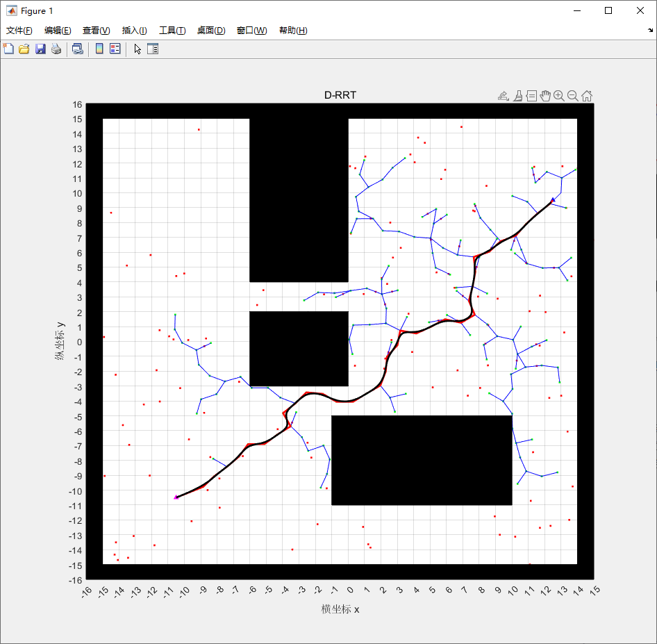The image size is (657, 644).
Task: Close the Figure 1 window
Action: [640, 11]
